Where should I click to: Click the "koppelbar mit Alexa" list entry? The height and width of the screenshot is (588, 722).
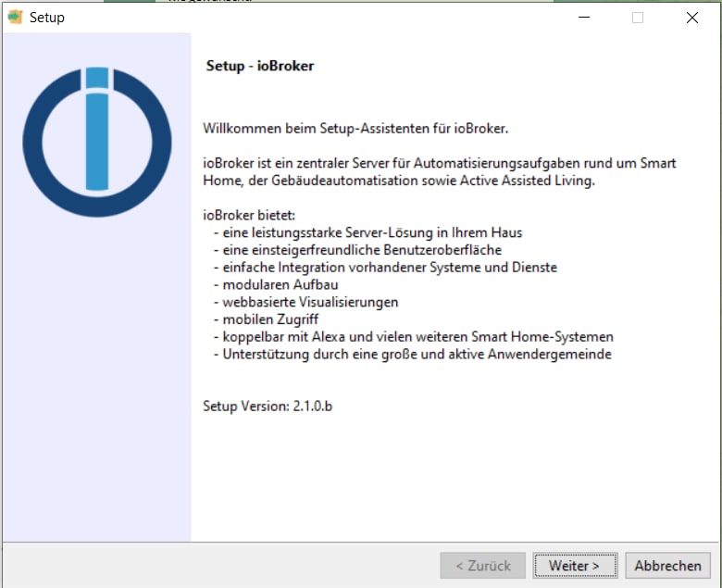pos(418,337)
